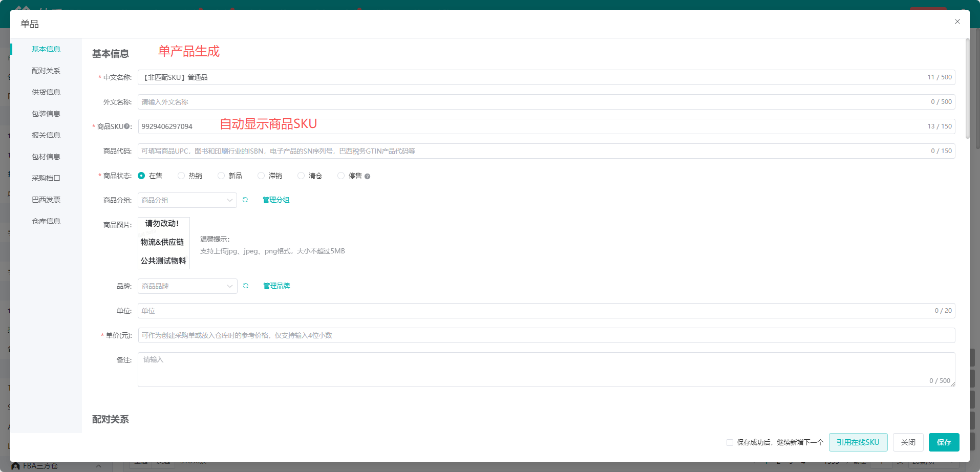Click the 管理品牌 link
980x472 pixels.
click(276, 286)
